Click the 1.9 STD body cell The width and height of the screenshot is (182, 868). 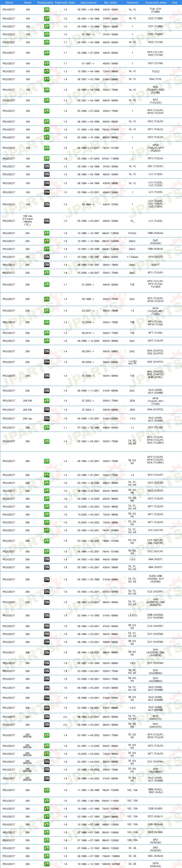132,616
